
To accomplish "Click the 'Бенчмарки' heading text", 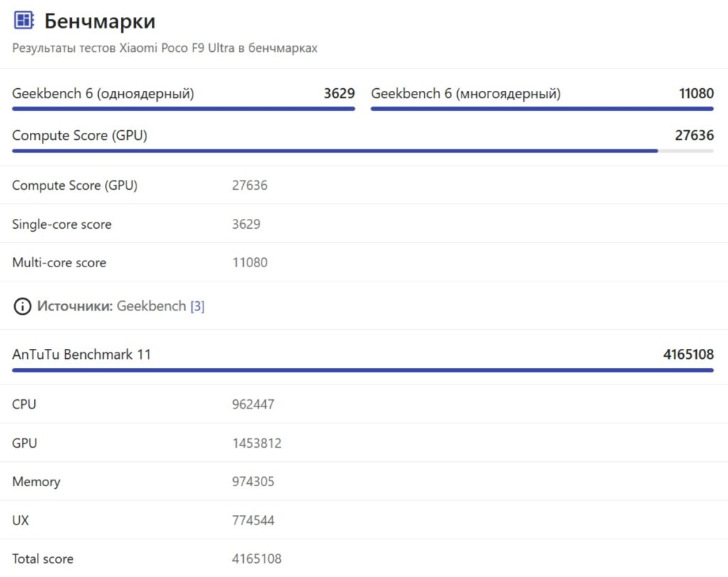I will pos(100,21).
